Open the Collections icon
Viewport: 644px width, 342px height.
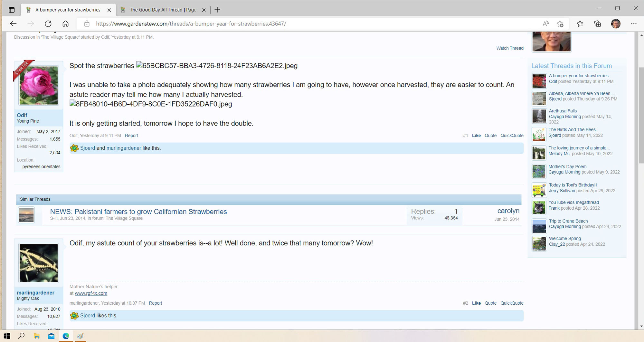[597, 24]
